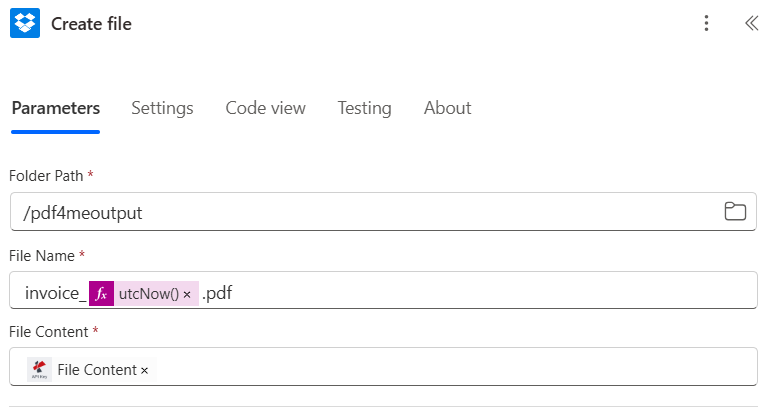Open the folder picker icon
This screenshot has width=764, height=413.
(x=735, y=211)
